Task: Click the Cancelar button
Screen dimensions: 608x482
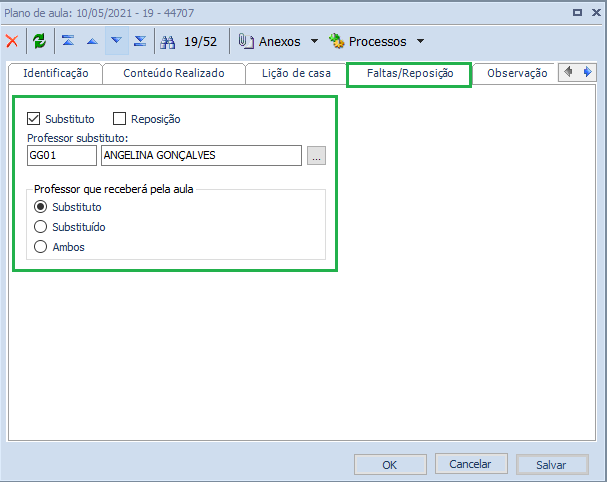Action: click(x=470, y=464)
